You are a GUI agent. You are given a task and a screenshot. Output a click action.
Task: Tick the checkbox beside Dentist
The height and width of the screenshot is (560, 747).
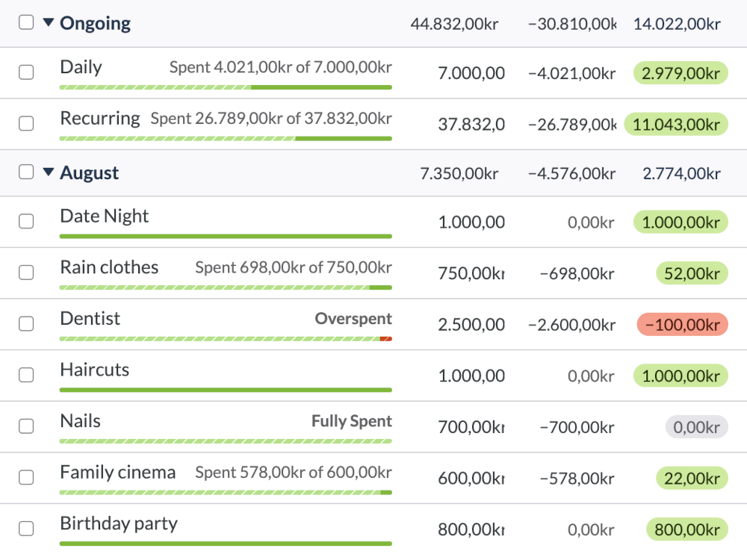[27, 324]
